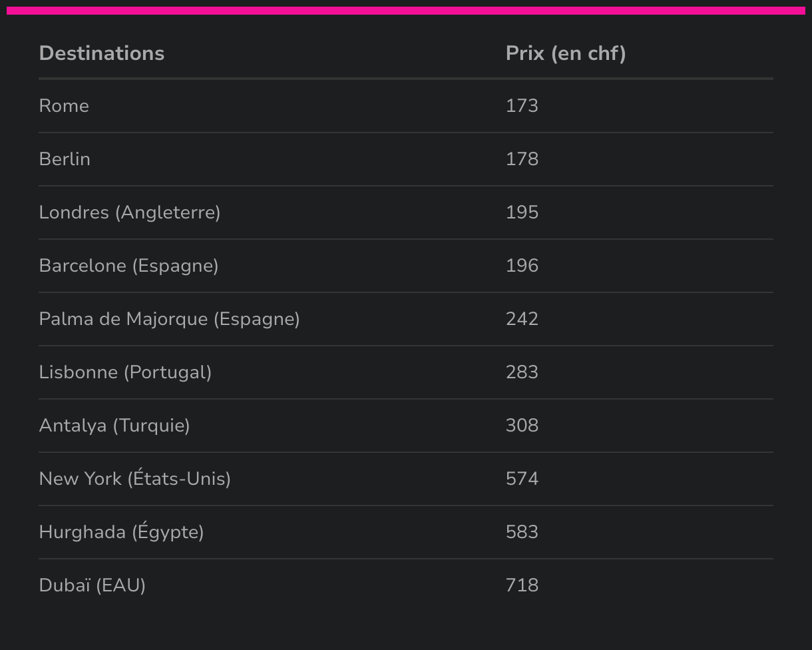Screen dimensions: 812x650
Task: Click Barcelone (Espagne) row label
Action: pos(129,266)
